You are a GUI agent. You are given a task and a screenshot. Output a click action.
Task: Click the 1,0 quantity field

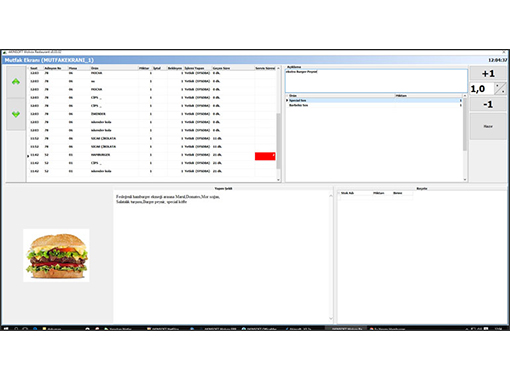[x=482, y=89]
